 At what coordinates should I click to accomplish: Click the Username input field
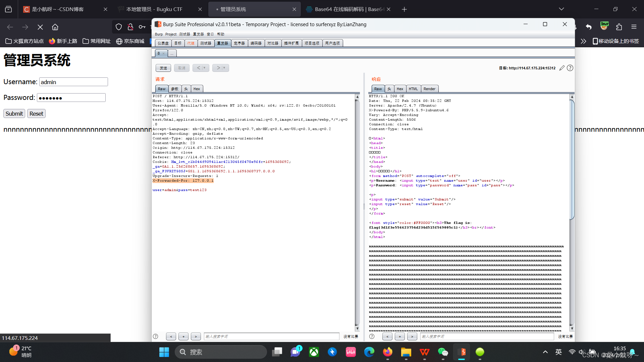pos(73,82)
